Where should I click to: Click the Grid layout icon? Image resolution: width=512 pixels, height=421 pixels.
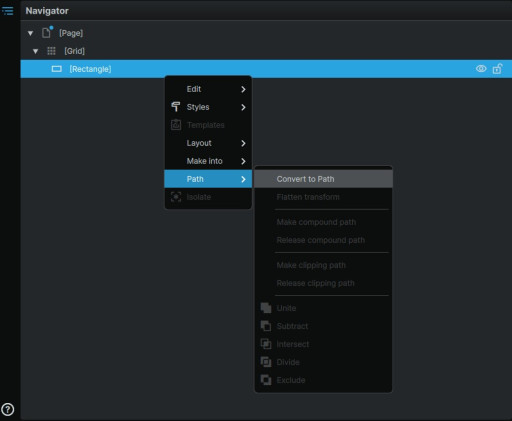51,51
